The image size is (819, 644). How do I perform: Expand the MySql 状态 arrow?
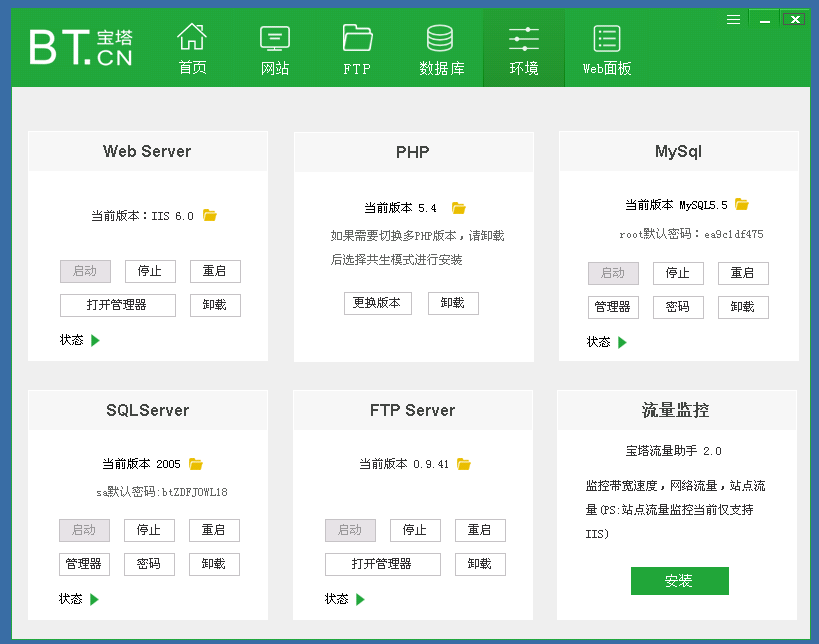click(x=622, y=342)
